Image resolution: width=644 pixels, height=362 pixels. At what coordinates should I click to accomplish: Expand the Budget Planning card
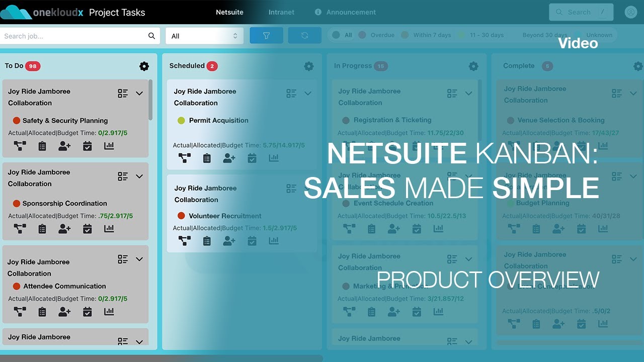(633, 176)
